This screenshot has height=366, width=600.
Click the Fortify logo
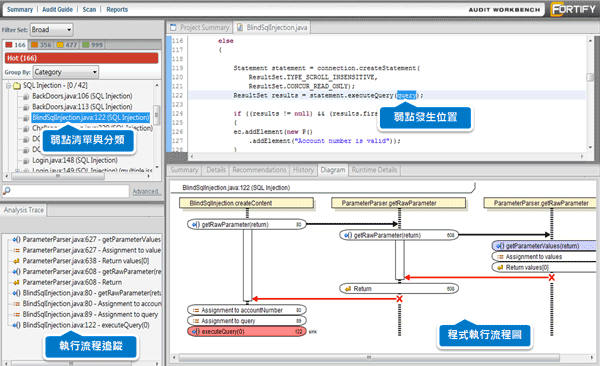tap(573, 9)
